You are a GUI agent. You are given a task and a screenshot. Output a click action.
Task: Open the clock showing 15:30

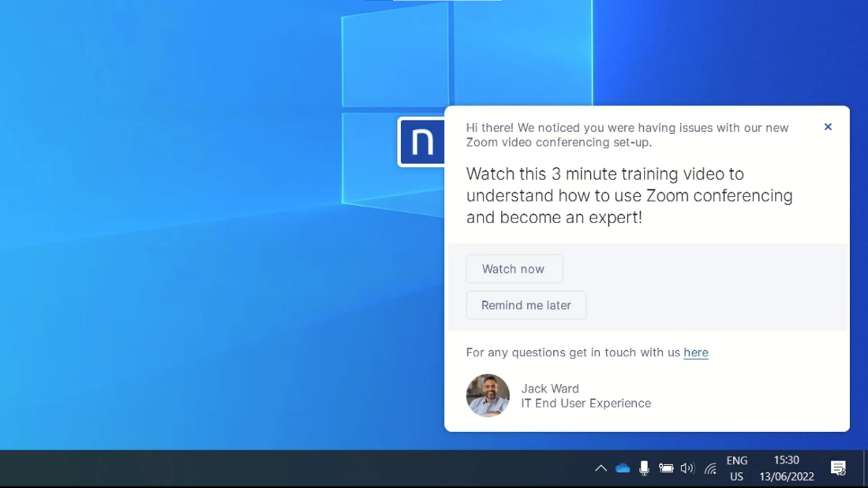point(786,468)
